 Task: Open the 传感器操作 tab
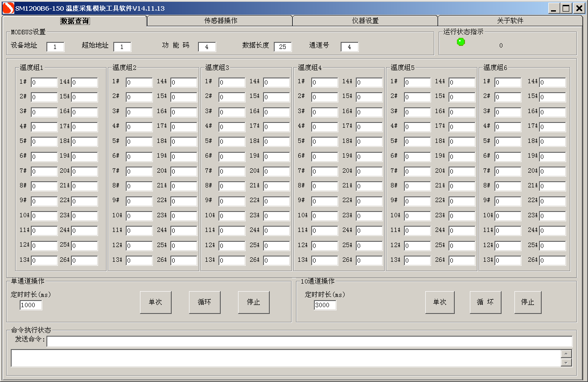point(220,21)
